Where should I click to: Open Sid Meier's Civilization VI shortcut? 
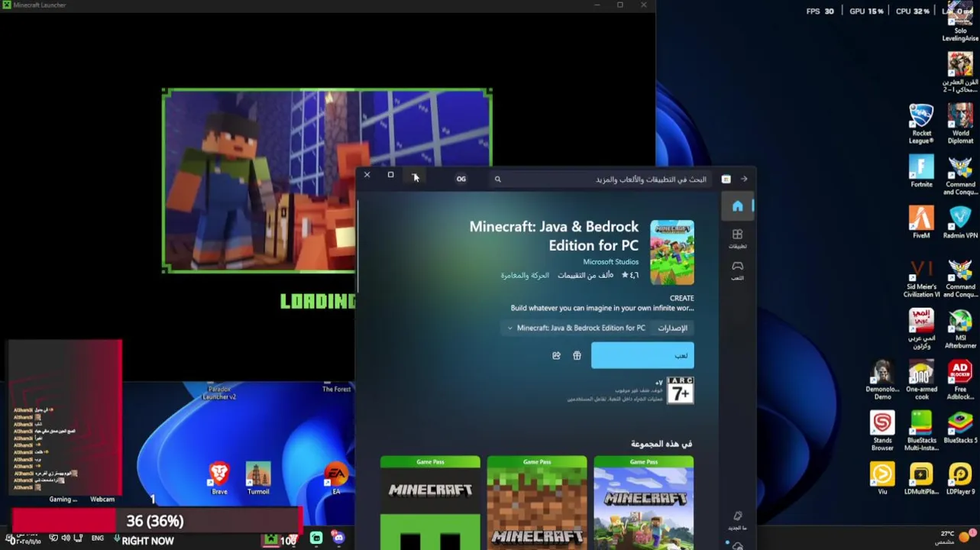tap(921, 278)
